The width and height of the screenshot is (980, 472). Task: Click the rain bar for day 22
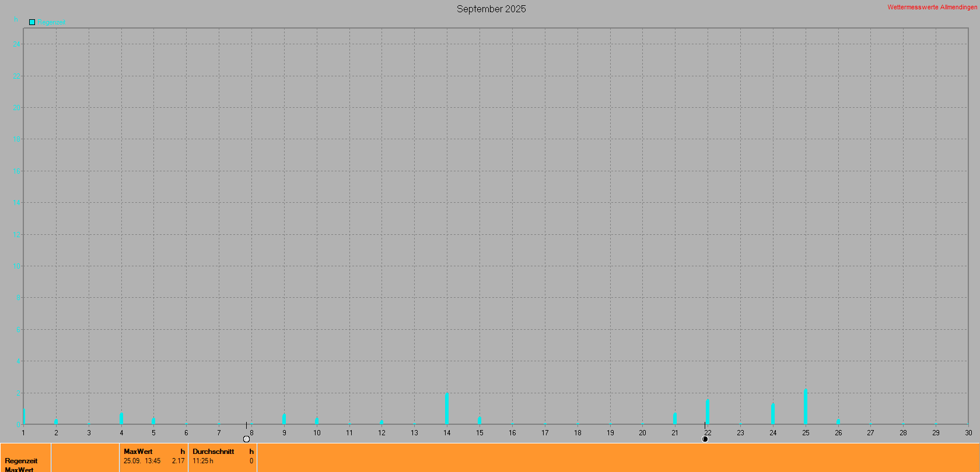[x=707, y=411]
